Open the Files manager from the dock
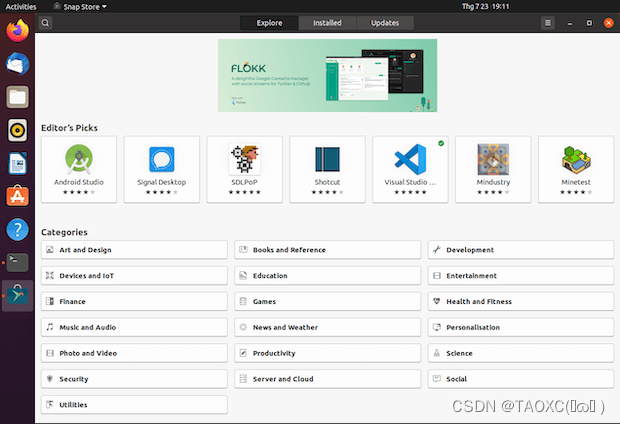Viewport: 620px width, 424px height. click(17, 97)
